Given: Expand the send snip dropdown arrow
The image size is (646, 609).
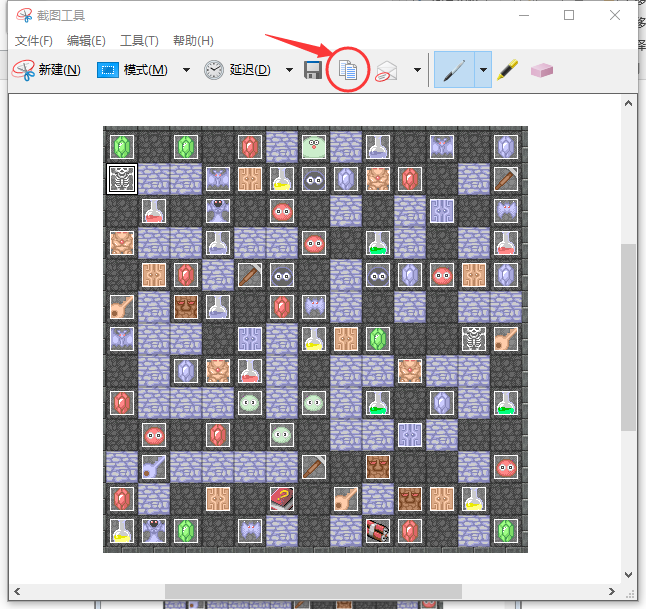Looking at the screenshot, I should [x=417, y=70].
